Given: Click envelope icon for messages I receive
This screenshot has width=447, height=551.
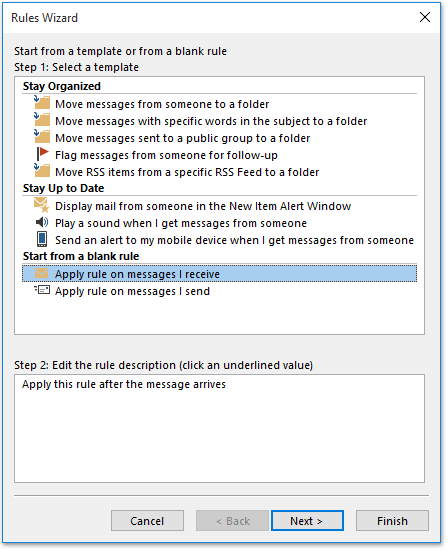Looking at the screenshot, I should (x=41, y=273).
